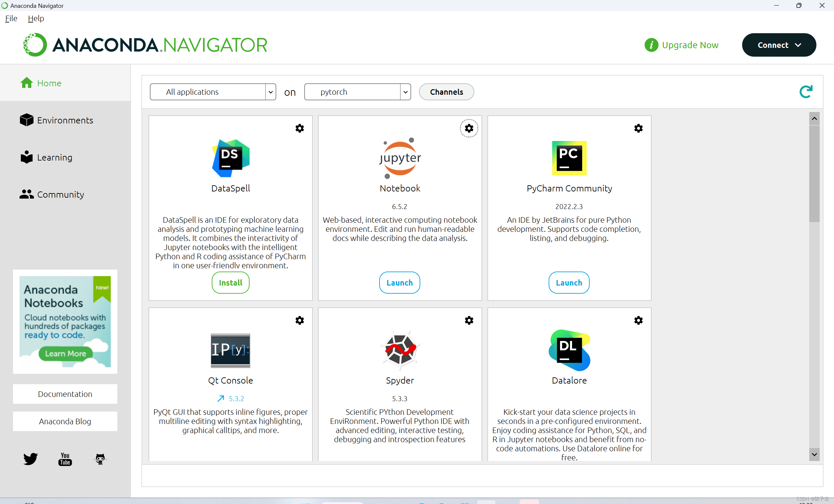Open the Datalore gear options

coord(638,320)
